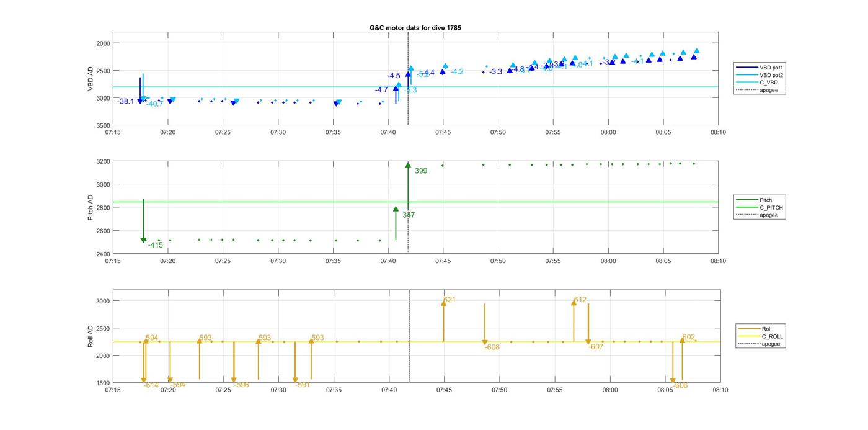Image resolution: width=868 pixels, height=430 pixels.
Task: Click the title "G&C motor data for dive 1785"
Action: coord(415,28)
